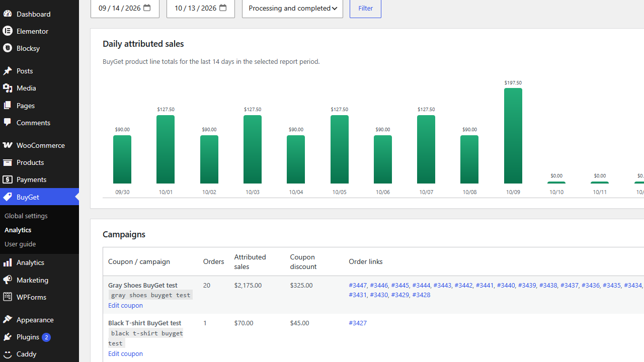
Task: Click the $325.00 coupon discount cell
Action: click(301, 285)
